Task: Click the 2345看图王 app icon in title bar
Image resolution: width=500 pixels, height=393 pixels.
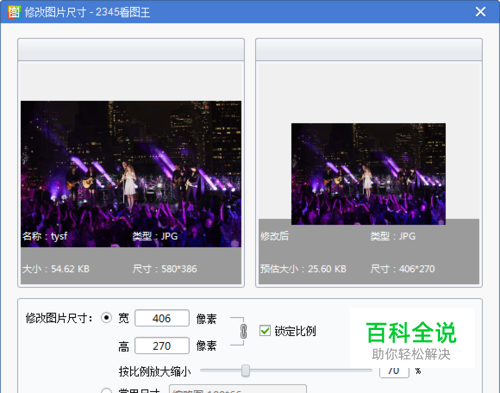Action: click(x=14, y=12)
